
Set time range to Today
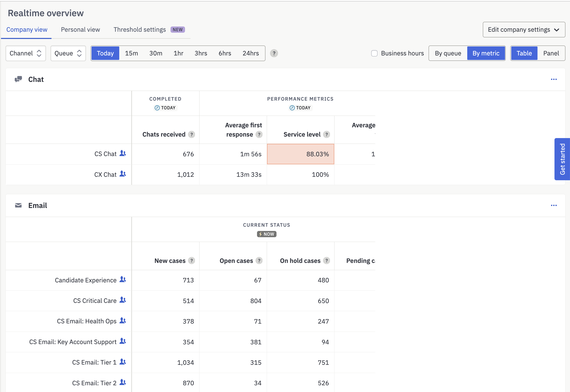click(x=105, y=53)
